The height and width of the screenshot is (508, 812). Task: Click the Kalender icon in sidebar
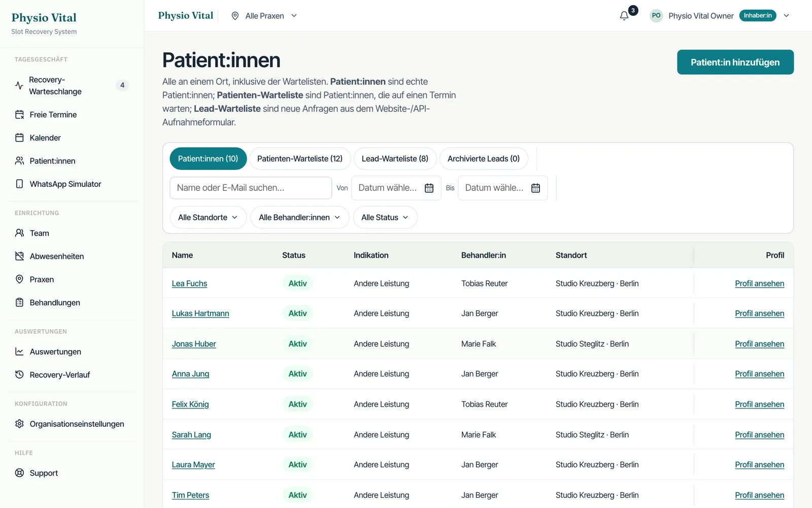tap(19, 138)
